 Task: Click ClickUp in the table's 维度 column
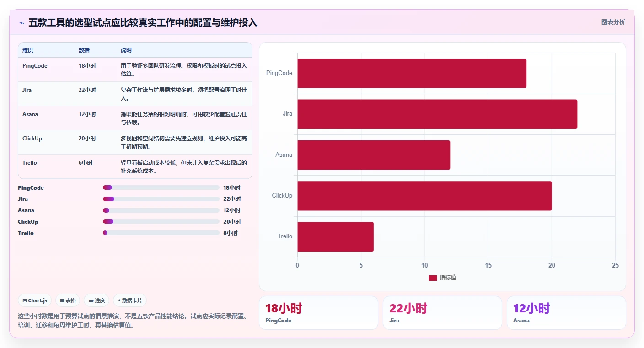pyautogui.click(x=32, y=139)
